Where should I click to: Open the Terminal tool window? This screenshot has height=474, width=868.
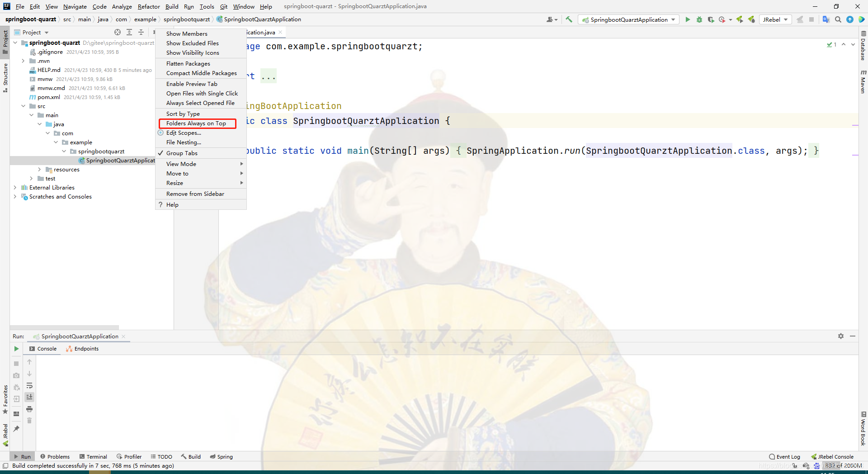(93, 456)
